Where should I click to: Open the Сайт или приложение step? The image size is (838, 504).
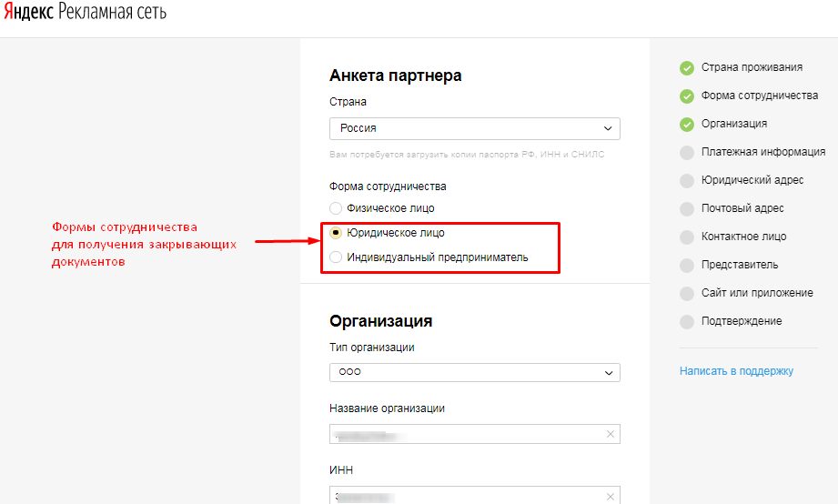(757, 293)
